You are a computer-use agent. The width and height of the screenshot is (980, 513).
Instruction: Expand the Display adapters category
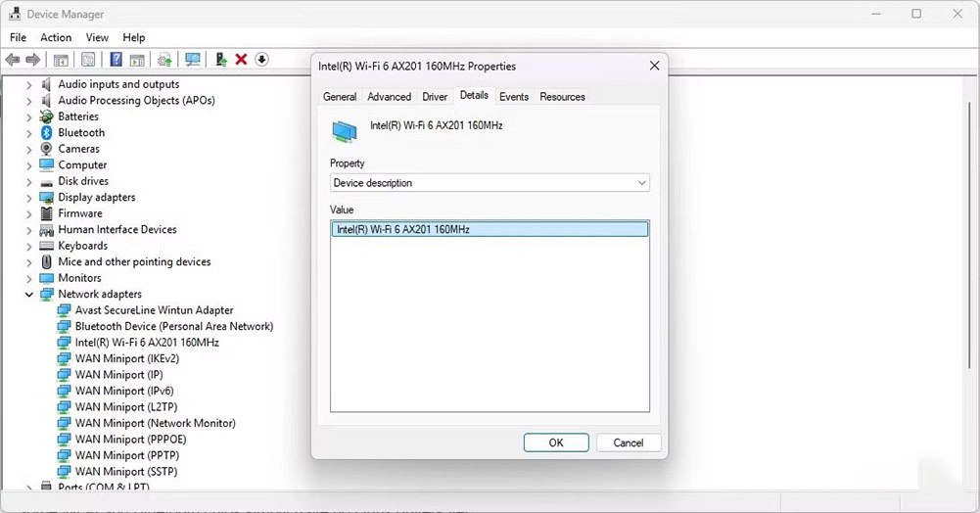29,198
